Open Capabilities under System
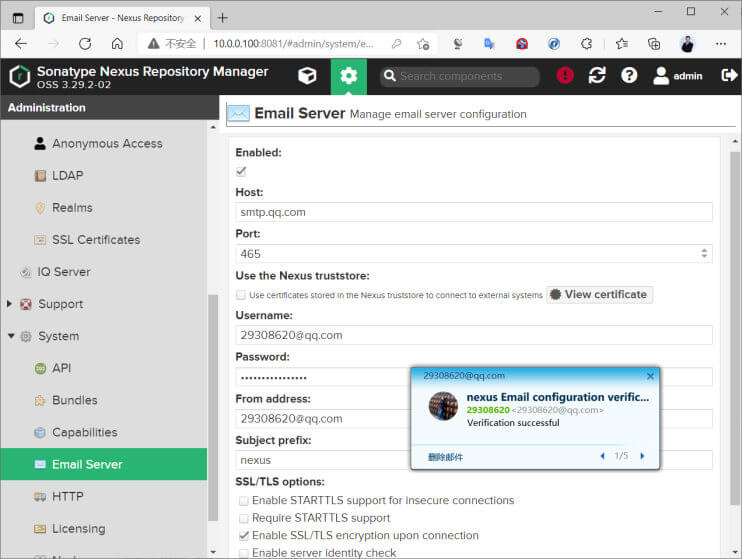Screen dimensions: 742x559 coord(84,433)
